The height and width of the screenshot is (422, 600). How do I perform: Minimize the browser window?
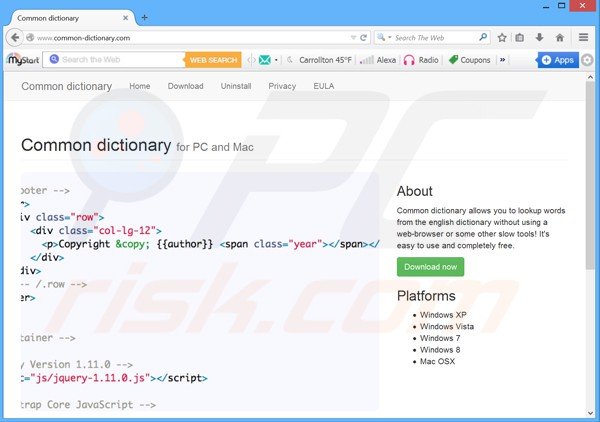tap(546, 6)
